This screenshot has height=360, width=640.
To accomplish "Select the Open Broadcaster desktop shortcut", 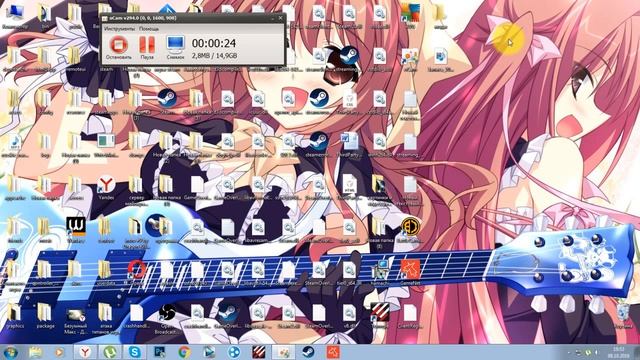I will (167, 318).
